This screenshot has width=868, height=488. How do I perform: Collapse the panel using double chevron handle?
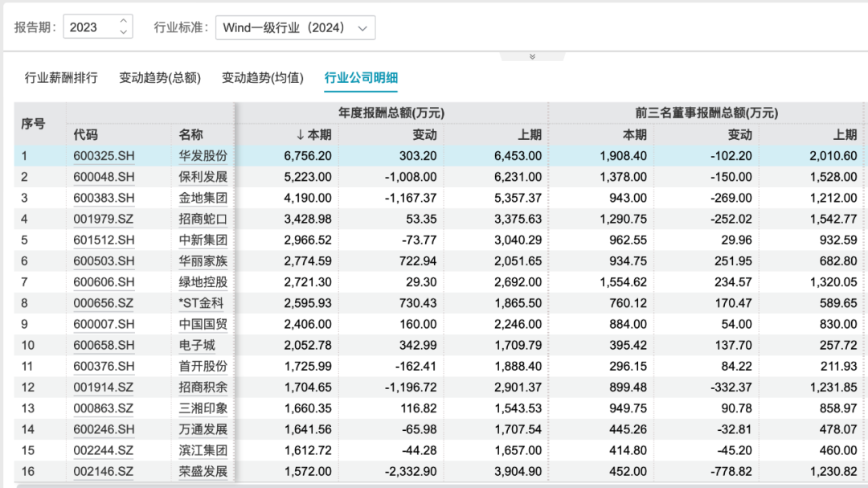coord(532,56)
